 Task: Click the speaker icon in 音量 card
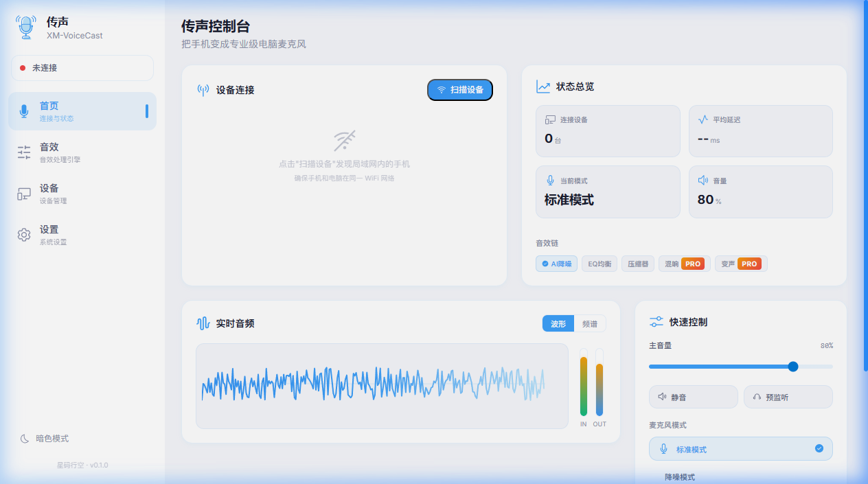click(x=703, y=181)
